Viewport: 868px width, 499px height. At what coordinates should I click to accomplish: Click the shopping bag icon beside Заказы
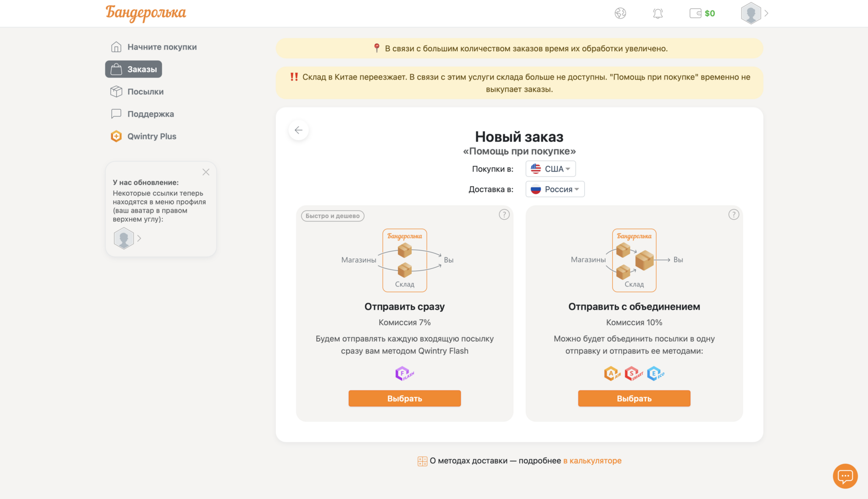click(116, 69)
